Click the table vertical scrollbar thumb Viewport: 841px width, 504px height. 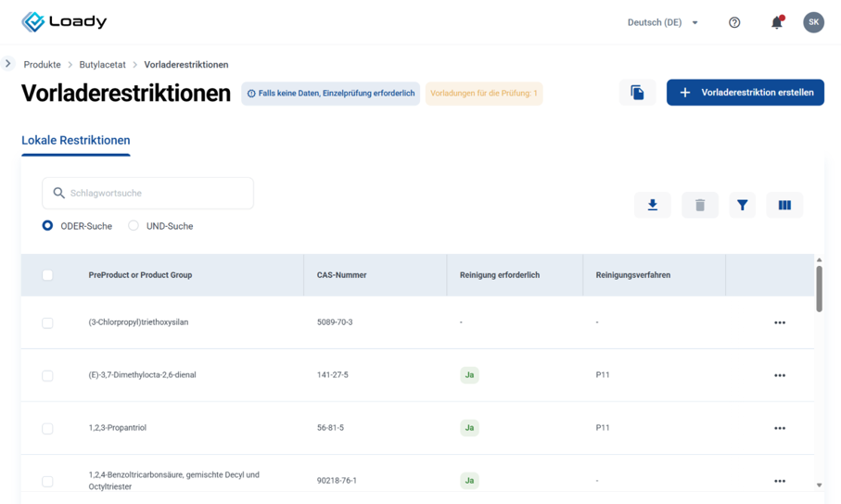click(x=819, y=288)
